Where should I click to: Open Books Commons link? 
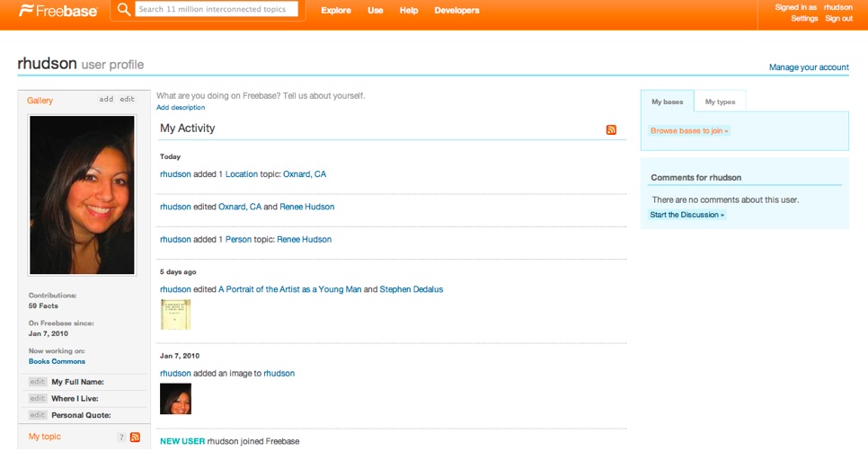click(57, 361)
